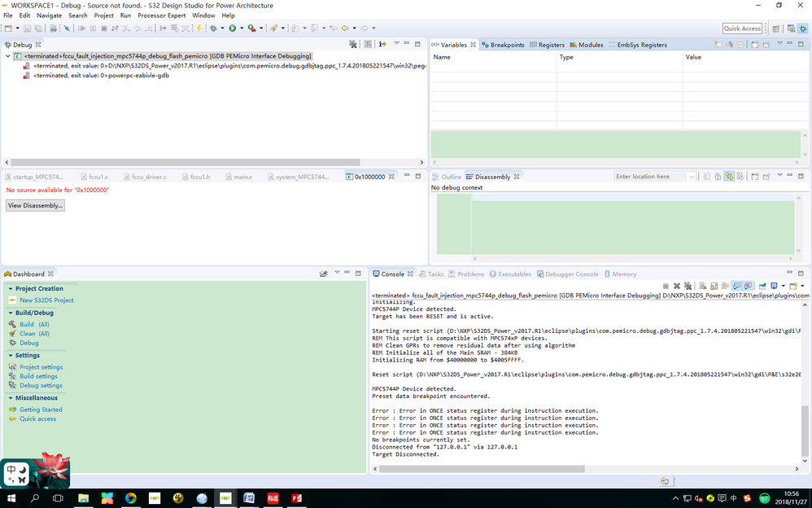Click the View Disassembly button

tap(35, 206)
